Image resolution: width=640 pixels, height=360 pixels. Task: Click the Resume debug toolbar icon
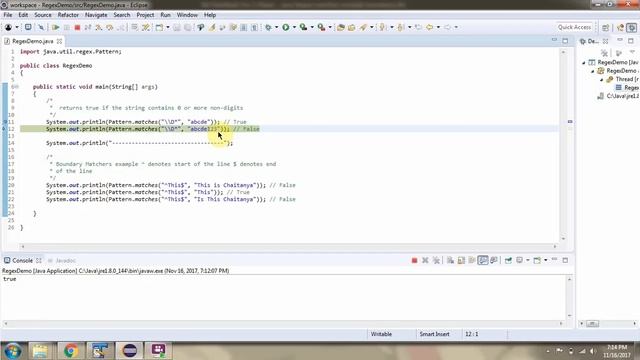coord(55,27)
